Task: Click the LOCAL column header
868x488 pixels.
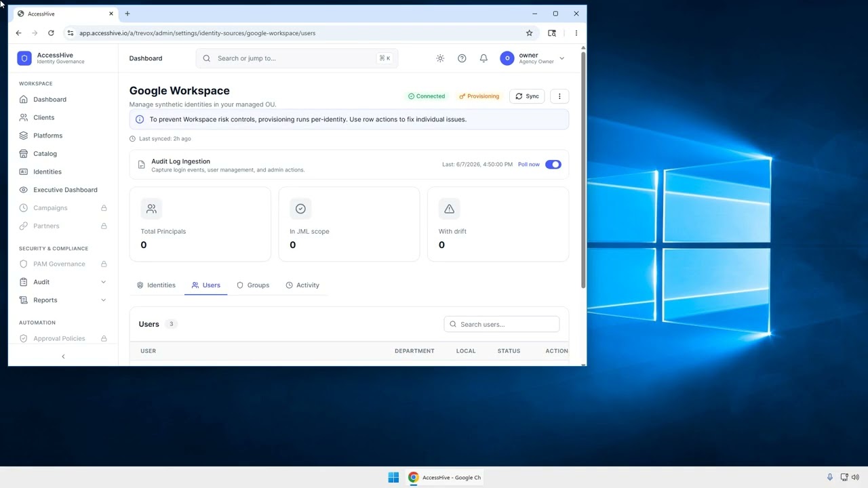Action: (x=466, y=351)
